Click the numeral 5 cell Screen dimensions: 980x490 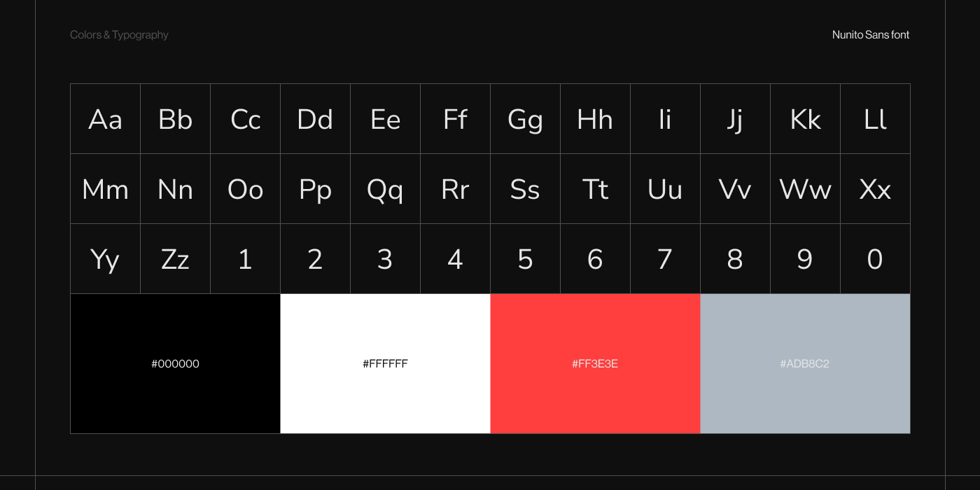[525, 259]
